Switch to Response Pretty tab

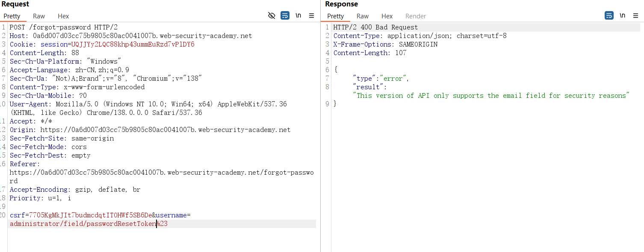click(x=336, y=16)
